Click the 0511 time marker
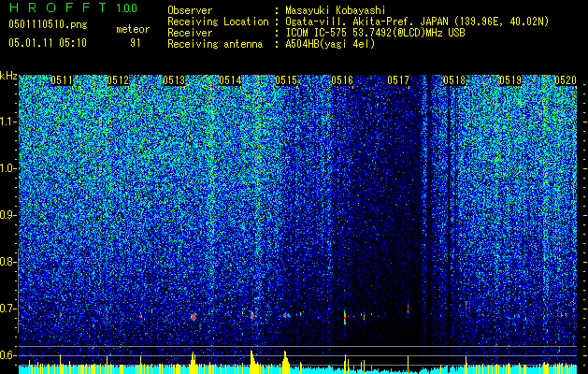 (62, 80)
